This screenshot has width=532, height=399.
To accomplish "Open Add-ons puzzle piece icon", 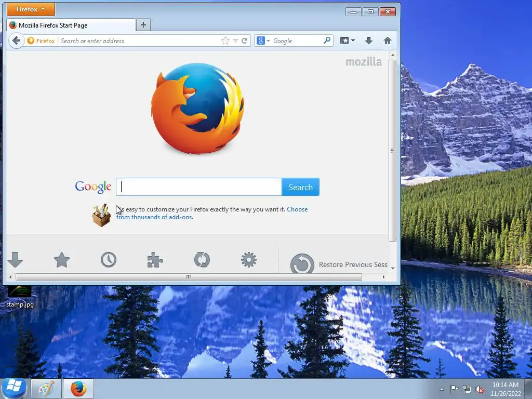I will coord(155,260).
